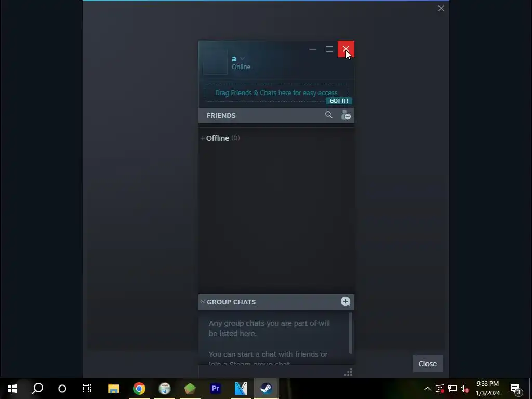Screen dimensions: 532x399
Task: Create a new group chat with plus icon
Action: click(345, 302)
